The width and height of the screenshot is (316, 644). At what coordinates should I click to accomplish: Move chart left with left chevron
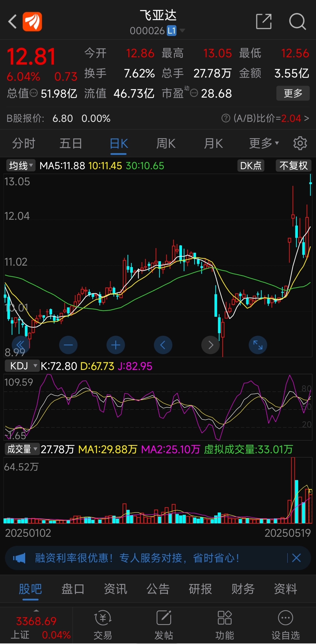point(163,345)
